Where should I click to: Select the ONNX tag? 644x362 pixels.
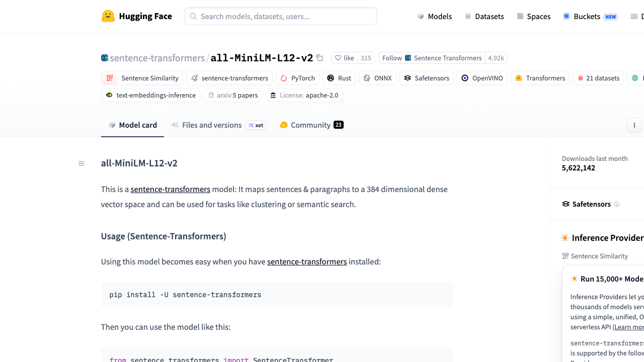coord(377,78)
